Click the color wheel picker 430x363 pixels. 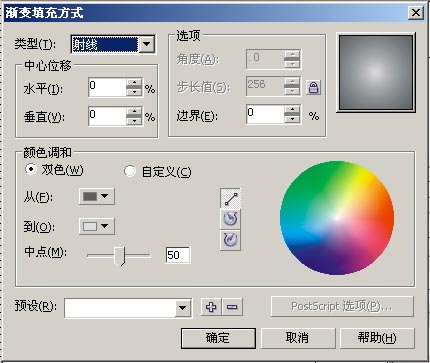pos(337,218)
